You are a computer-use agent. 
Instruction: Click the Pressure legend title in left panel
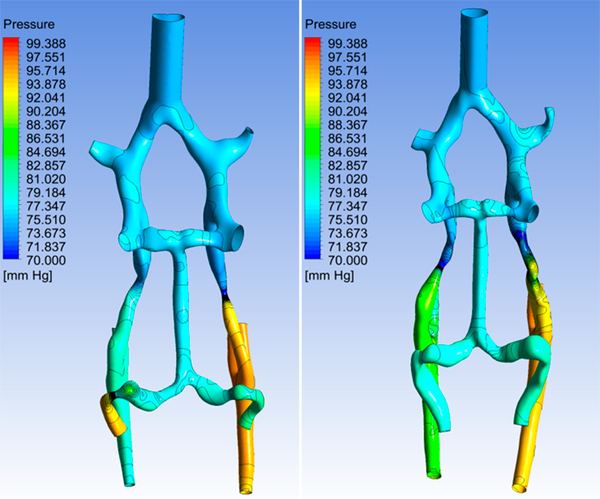pyautogui.click(x=31, y=19)
